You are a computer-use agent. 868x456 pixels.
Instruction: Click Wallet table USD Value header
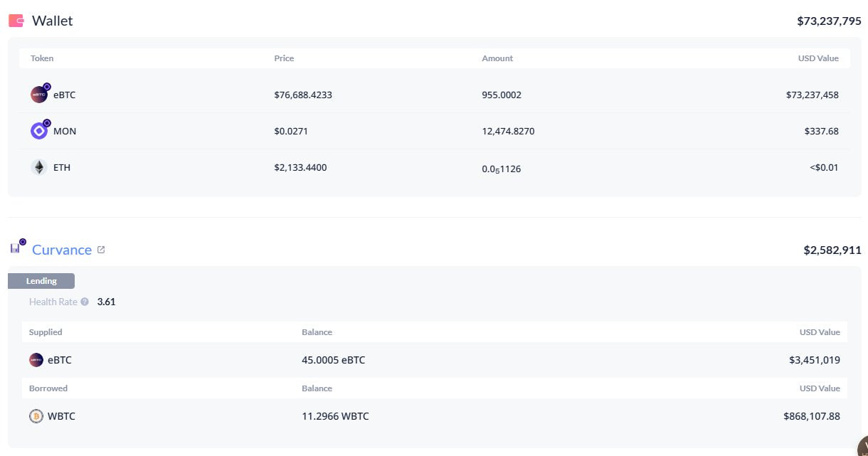tap(818, 58)
